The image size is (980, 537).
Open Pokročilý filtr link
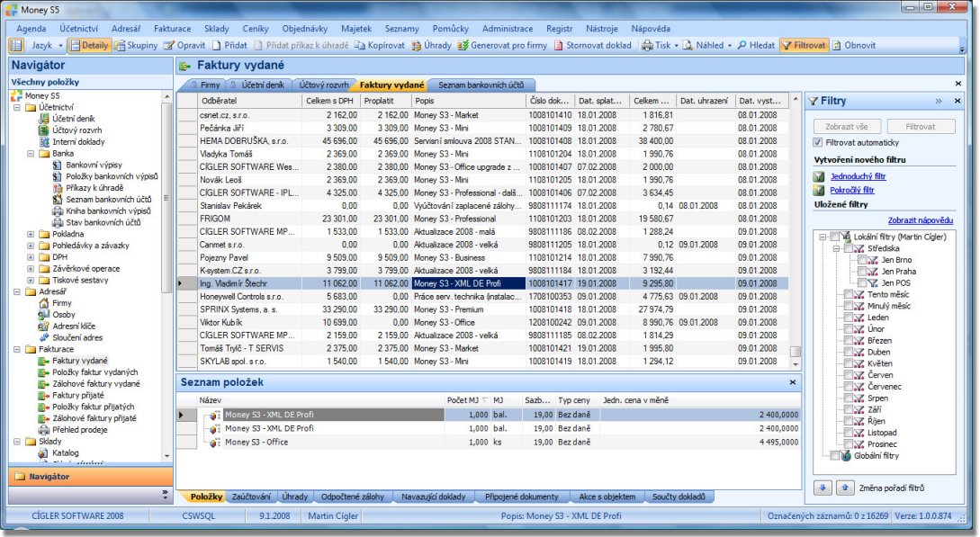852,191
